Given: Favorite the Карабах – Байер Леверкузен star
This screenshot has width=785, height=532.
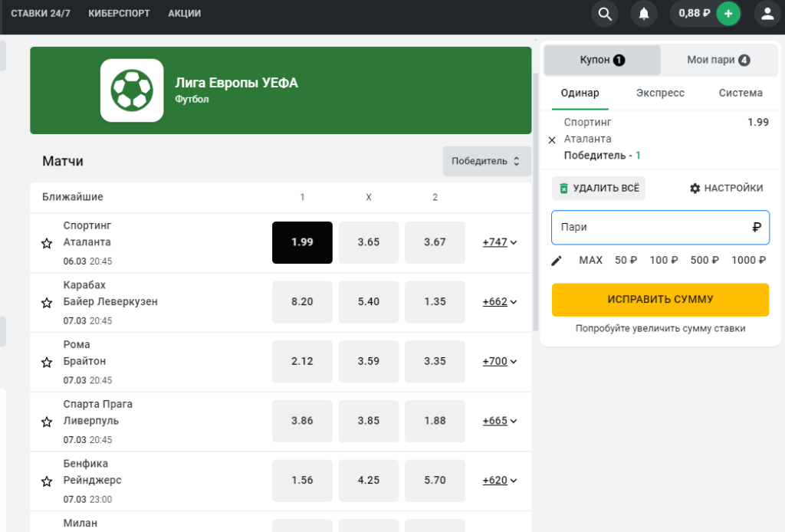Looking at the screenshot, I should pyautogui.click(x=47, y=303).
